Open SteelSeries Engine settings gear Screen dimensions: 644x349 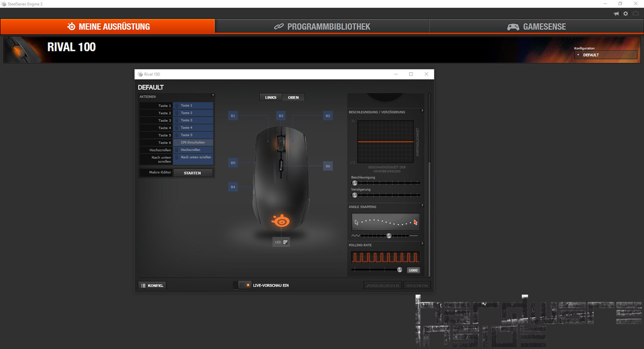(x=626, y=14)
